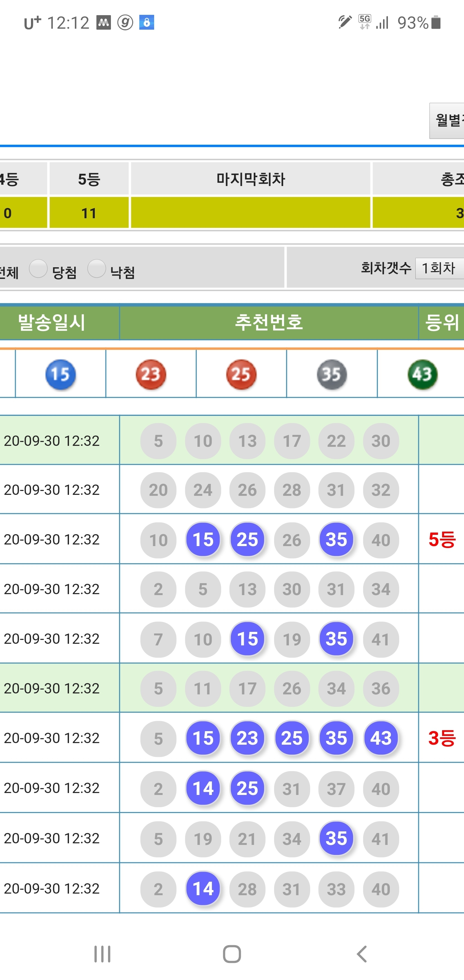Image resolution: width=464 pixels, height=980 pixels.
Task: Click the 월별 button at top right
Action: pyautogui.click(x=447, y=121)
